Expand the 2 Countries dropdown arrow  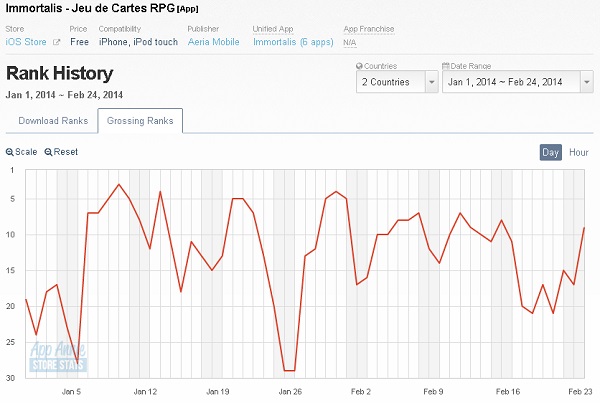click(432, 82)
